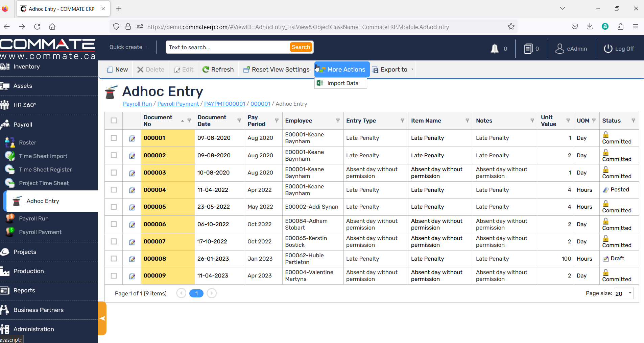This screenshot has height=343, width=644.
Task: Check the row checkbox for 000003
Action: [x=114, y=173]
